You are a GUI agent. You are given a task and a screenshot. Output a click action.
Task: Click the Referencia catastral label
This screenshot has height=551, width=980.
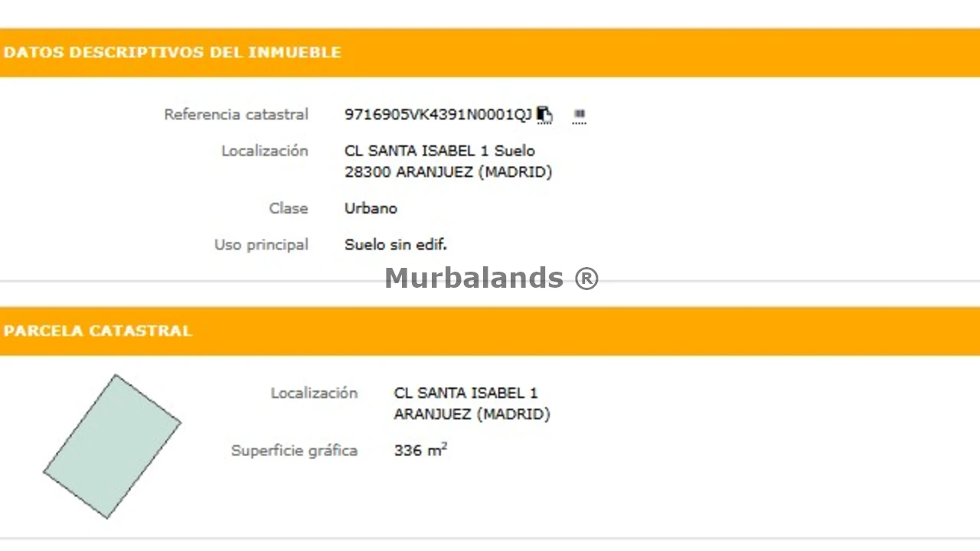[x=236, y=115]
